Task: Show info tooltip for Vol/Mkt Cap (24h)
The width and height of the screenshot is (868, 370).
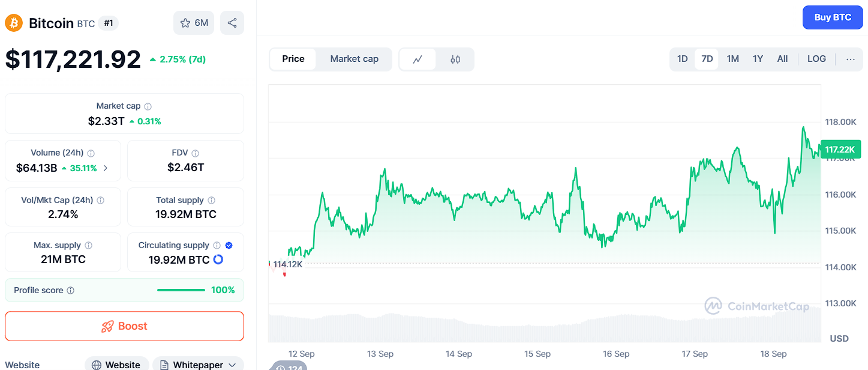Action: click(x=101, y=201)
